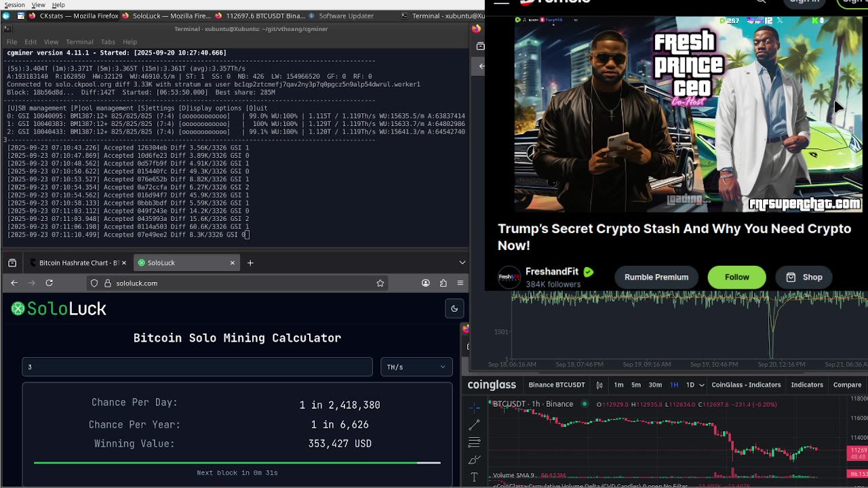Select the 1H timeframe
Viewport: 868px width, 488px height.
point(674,385)
